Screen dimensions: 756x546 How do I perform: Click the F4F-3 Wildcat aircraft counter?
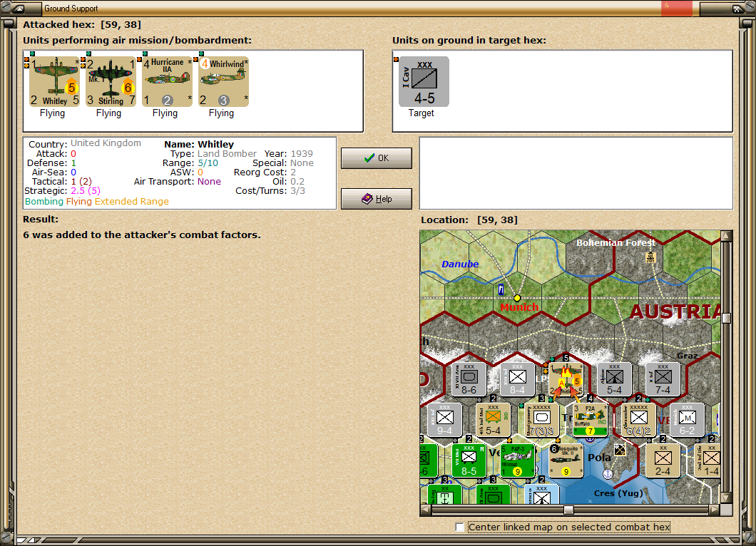517,460
